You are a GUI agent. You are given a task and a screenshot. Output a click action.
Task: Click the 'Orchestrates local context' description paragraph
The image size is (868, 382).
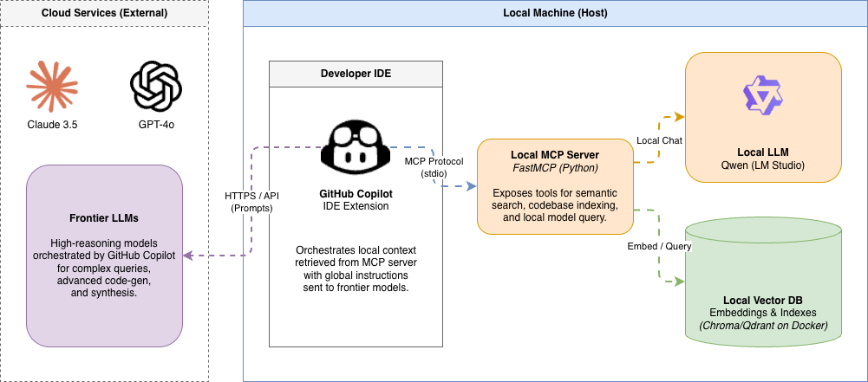[356, 269]
